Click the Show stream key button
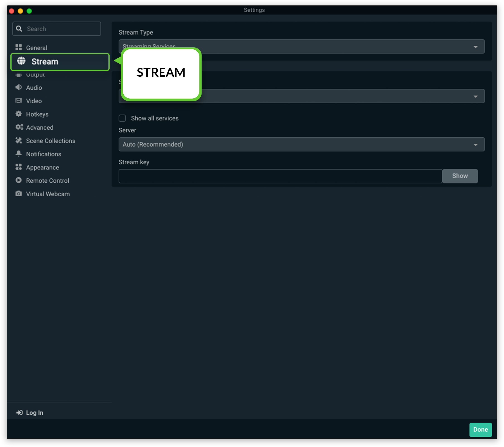 click(x=460, y=176)
